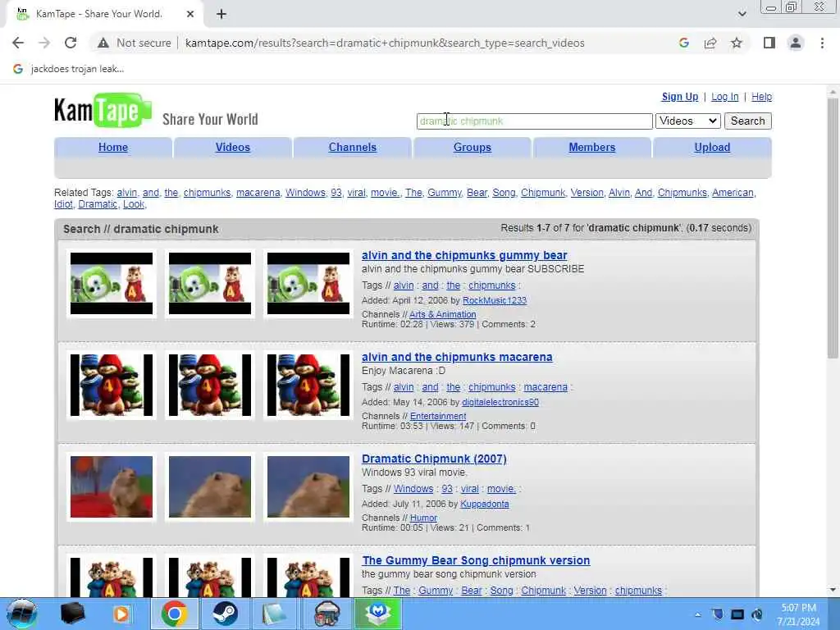Click first macarena video thumbnail
840x630 pixels.
point(112,386)
